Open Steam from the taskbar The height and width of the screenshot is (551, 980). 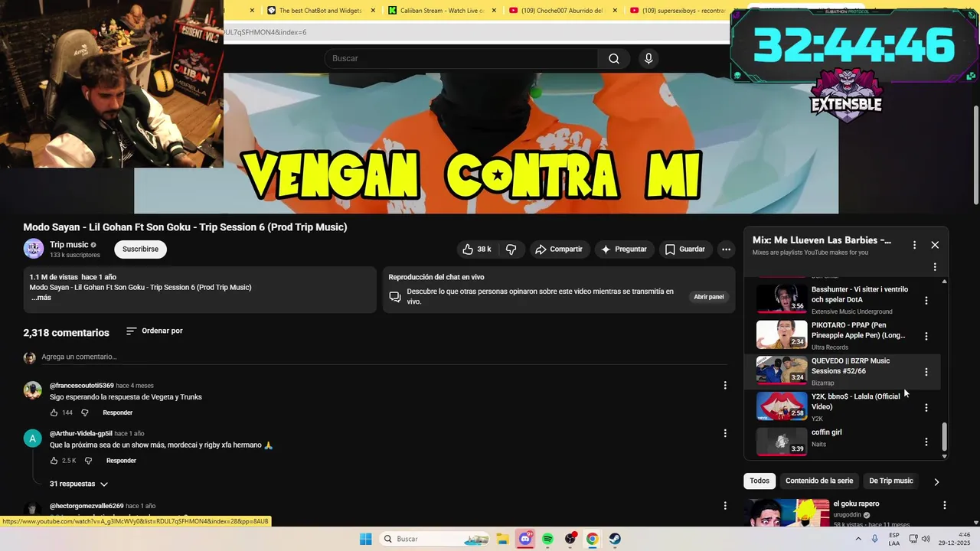[x=615, y=539]
